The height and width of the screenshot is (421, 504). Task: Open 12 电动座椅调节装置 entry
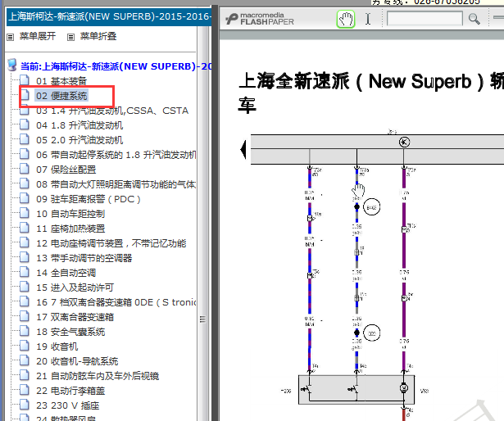[111, 243]
